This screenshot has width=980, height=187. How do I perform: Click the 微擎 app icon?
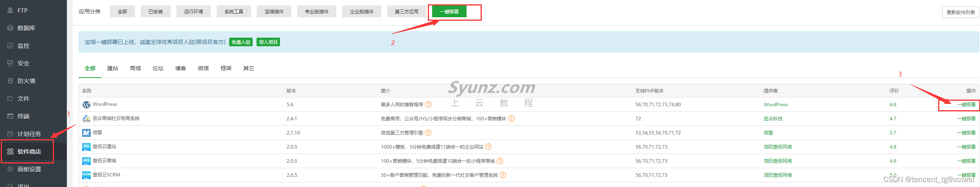pos(86,133)
